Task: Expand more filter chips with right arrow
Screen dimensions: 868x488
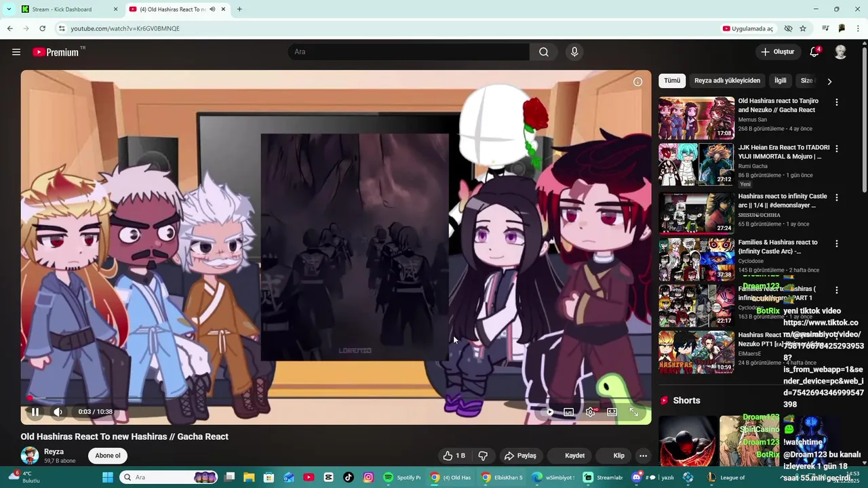Action: 829,81
